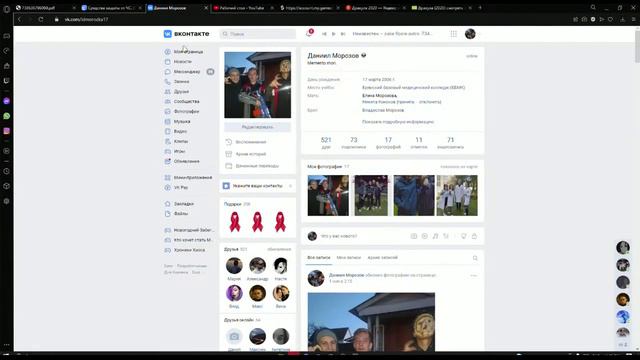640x360 pixels.
Task: Open the 71 videos counter
Action: (450, 143)
